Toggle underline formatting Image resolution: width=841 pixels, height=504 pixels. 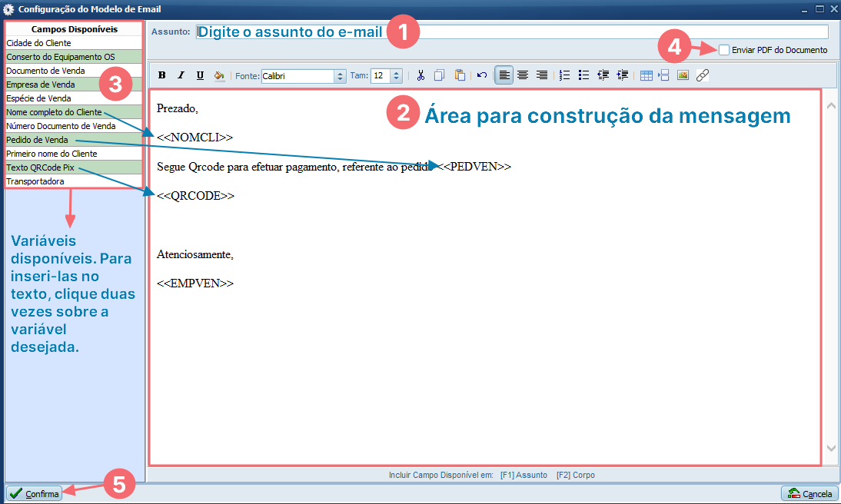click(200, 75)
